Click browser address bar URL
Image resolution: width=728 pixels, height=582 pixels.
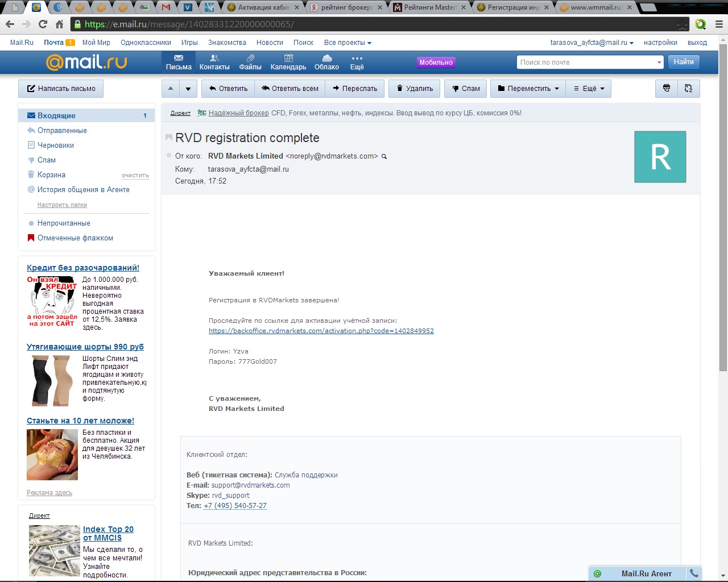click(x=189, y=24)
